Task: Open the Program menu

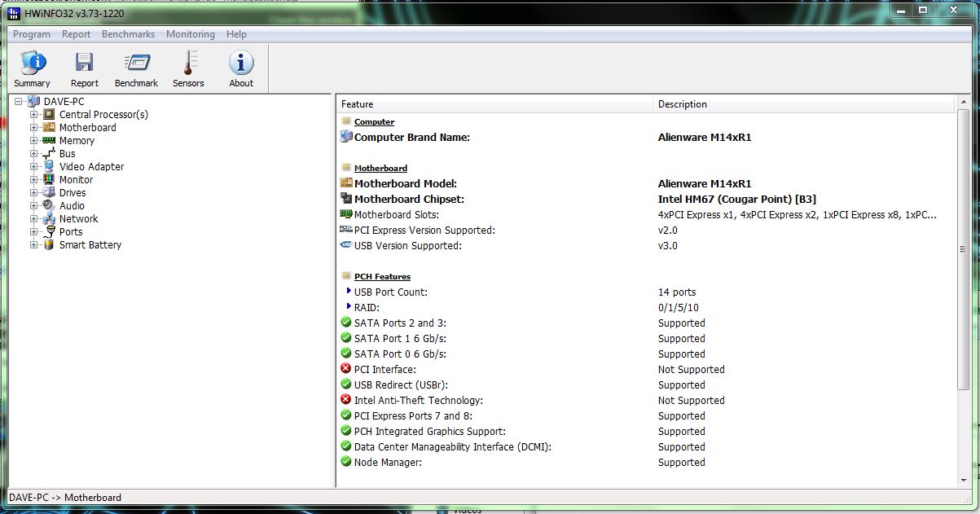Action: click(32, 34)
